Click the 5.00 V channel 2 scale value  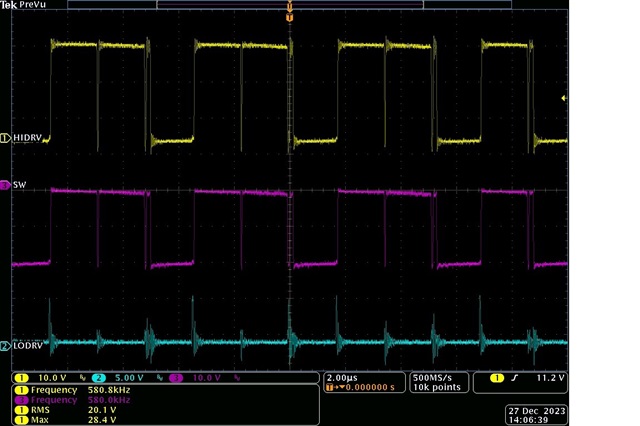tap(129, 378)
